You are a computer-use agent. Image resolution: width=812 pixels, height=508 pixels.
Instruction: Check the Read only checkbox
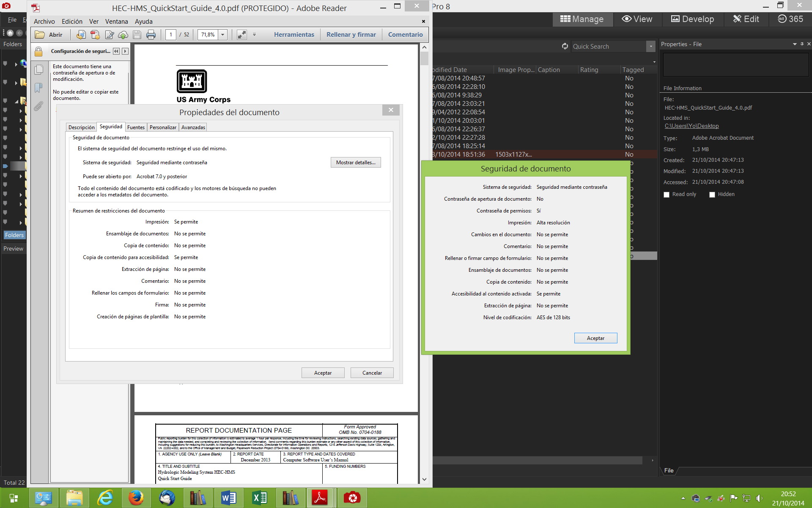pyautogui.click(x=667, y=195)
